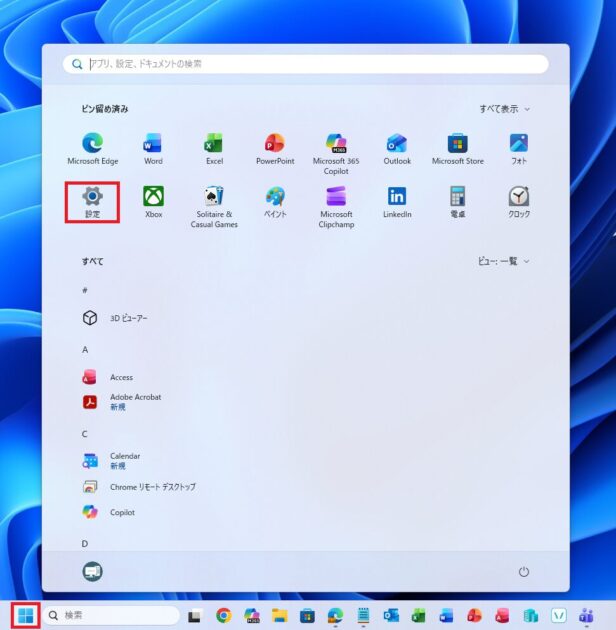Click the # letter header in app list

click(x=85, y=290)
